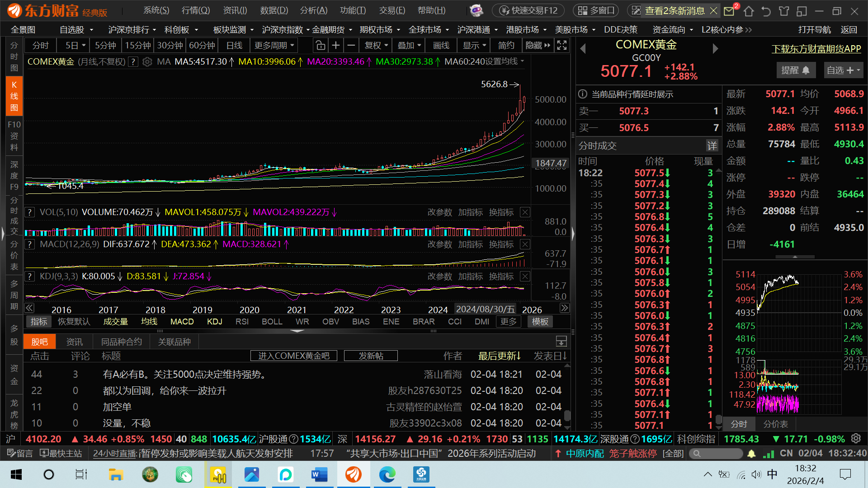
Task: Close the KDJ indicator panel
Action: 525,277
